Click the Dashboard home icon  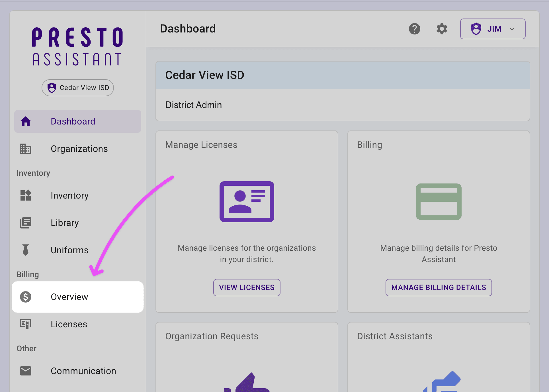point(26,121)
